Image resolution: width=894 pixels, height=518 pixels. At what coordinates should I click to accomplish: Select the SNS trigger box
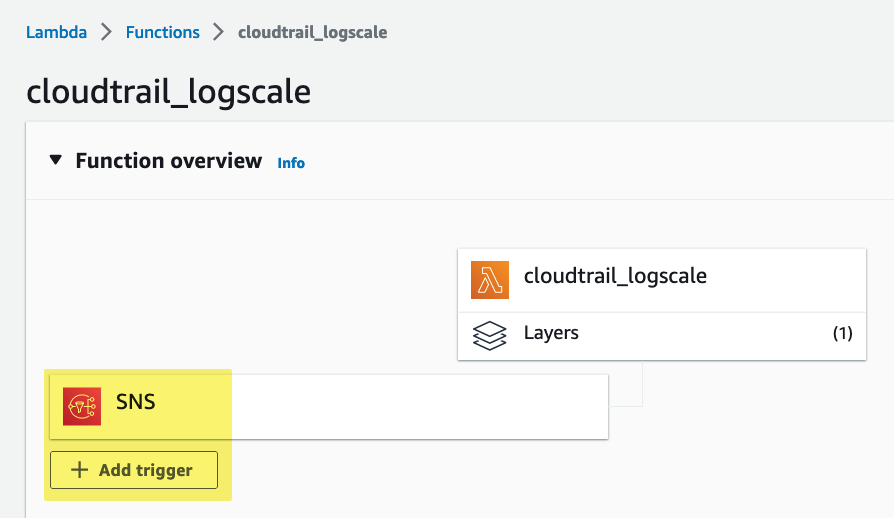tap(329, 407)
